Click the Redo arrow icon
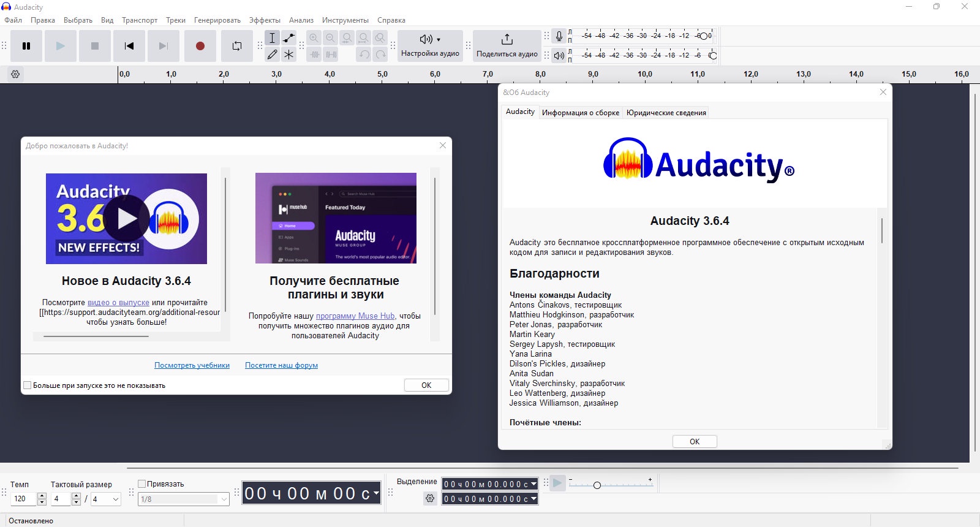The image size is (980, 527). [x=380, y=55]
